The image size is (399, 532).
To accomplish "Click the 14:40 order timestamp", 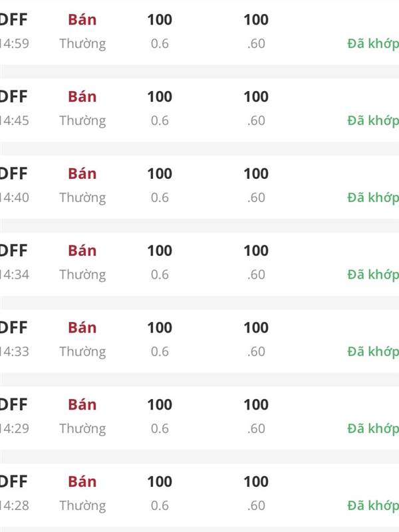I will tap(15, 198).
